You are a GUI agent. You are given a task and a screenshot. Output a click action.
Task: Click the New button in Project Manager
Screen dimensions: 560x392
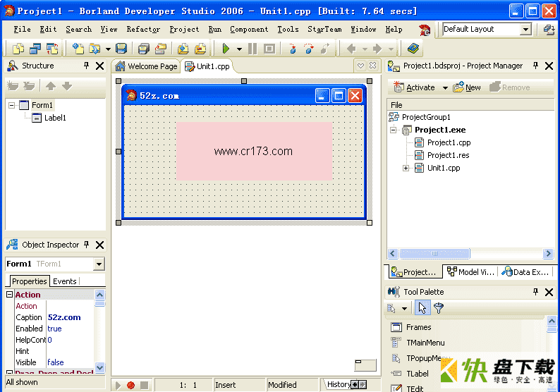tap(466, 88)
